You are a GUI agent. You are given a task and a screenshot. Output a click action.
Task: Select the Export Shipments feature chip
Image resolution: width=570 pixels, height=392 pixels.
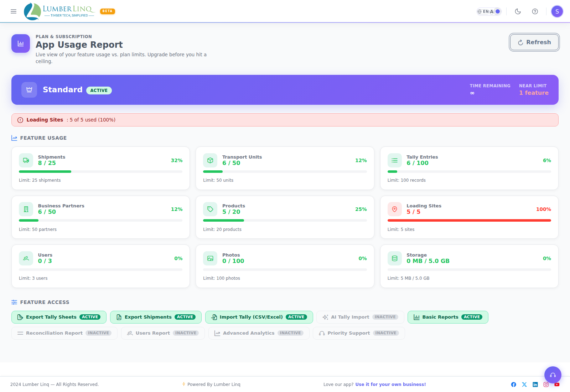click(156, 317)
